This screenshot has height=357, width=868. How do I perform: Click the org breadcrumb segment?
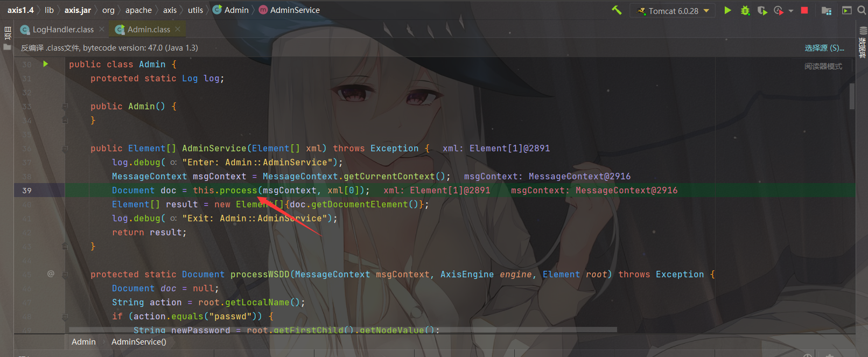(x=108, y=10)
